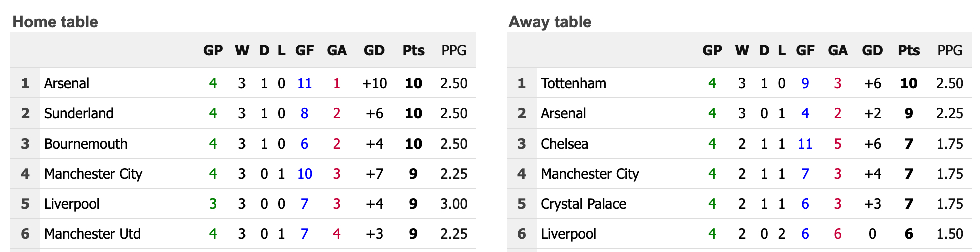Click the W header in Away table
The height and width of the screenshot is (252, 980).
tap(742, 50)
